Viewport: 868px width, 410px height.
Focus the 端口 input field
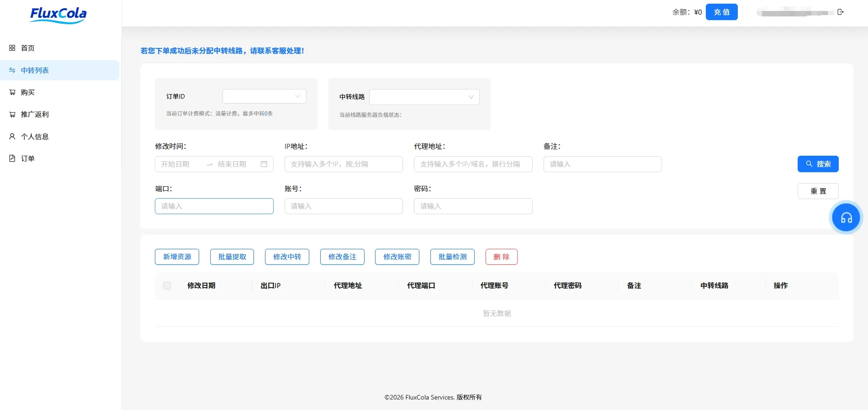coord(214,206)
